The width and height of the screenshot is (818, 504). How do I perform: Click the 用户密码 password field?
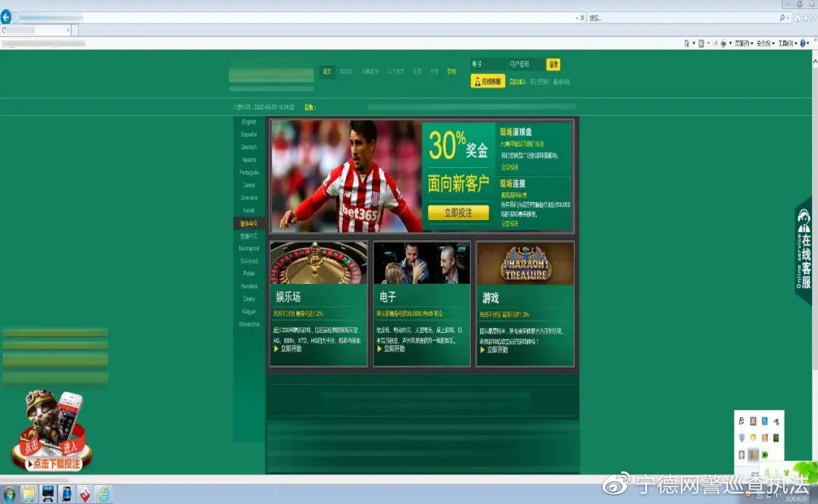(x=526, y=64)
